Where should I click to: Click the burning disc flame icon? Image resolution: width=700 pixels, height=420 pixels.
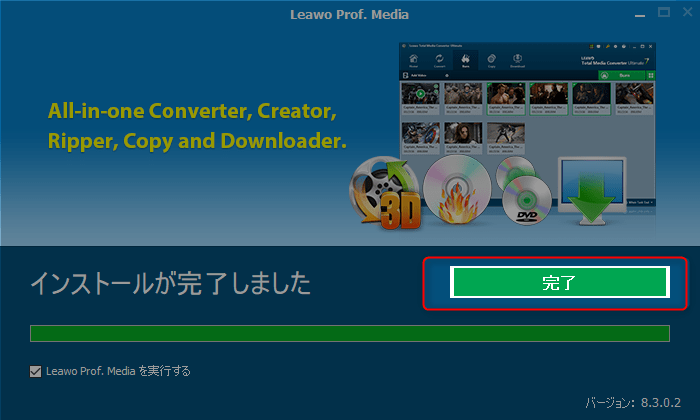pyautogui.click(x=457, y=189)
